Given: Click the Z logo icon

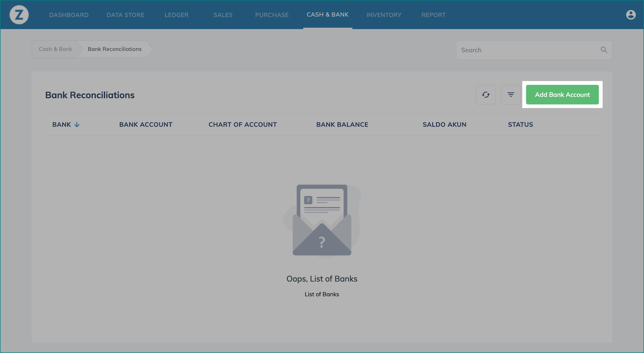Looking at the screenshot, I should [19, 15].
